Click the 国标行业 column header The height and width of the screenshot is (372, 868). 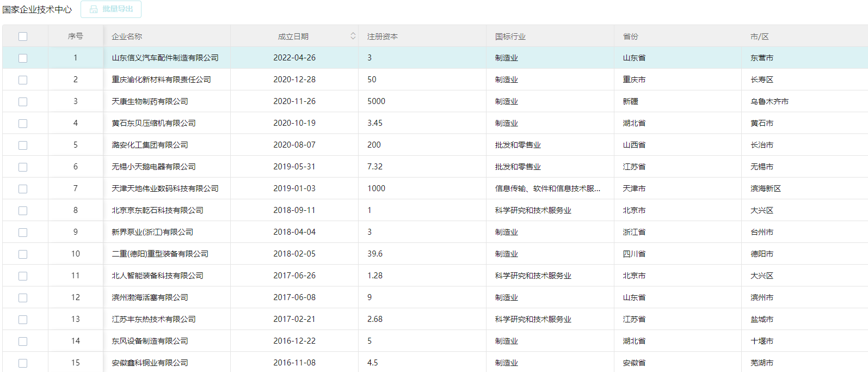510,36
